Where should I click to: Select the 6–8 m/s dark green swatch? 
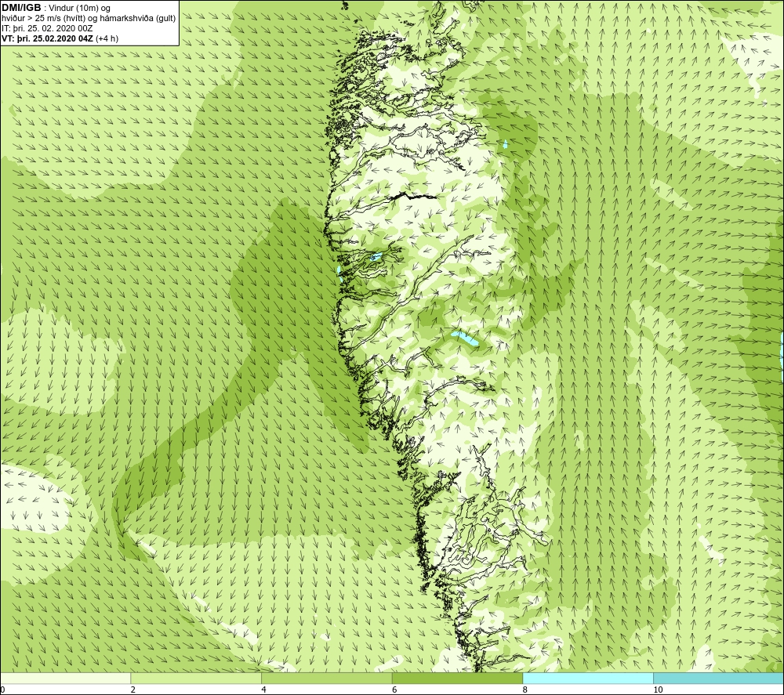point(457,679)
